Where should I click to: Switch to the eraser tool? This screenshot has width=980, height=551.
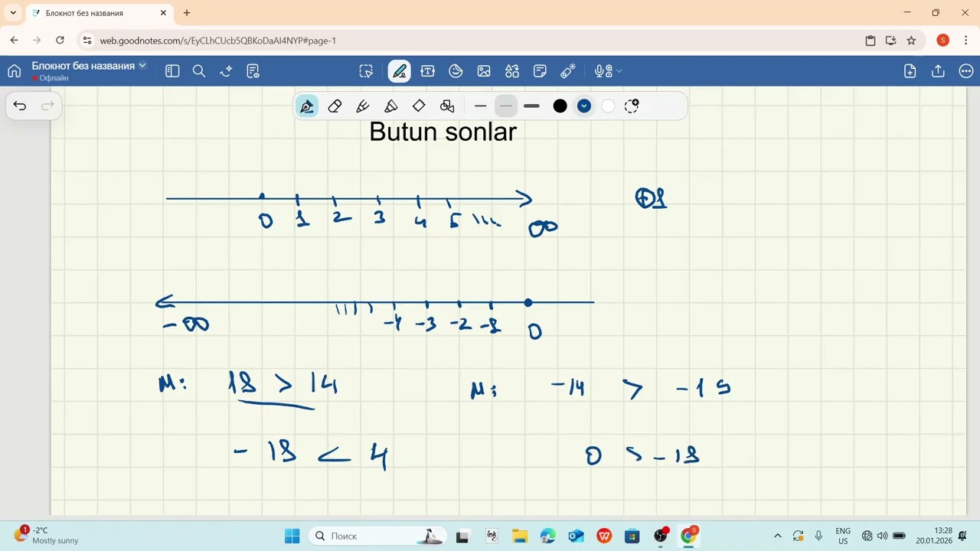coord(335,106)
